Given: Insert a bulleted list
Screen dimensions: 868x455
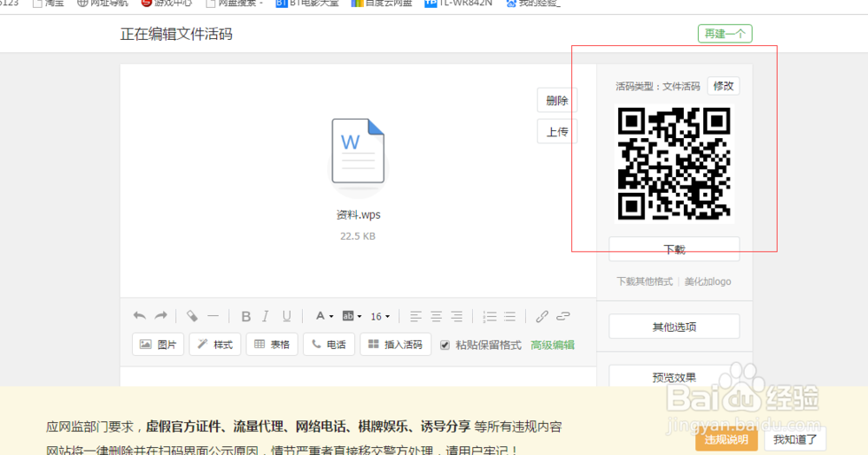Looking at the screenshot, I should 510,316.
